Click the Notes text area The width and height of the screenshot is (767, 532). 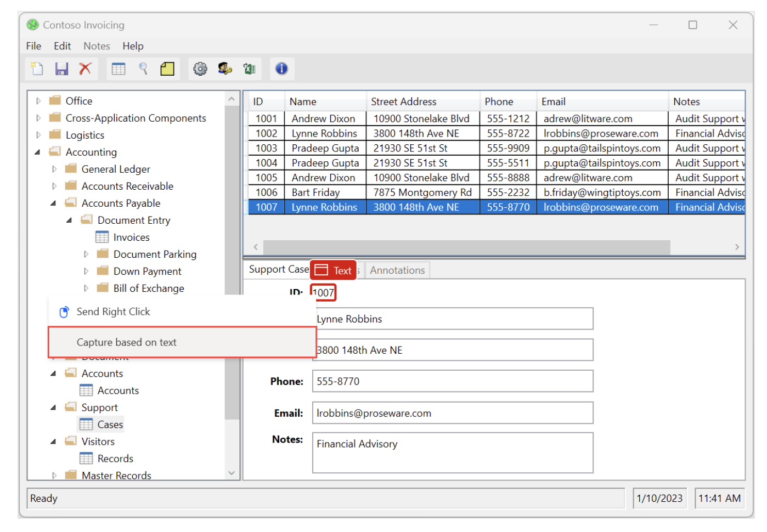pos(453,452)
